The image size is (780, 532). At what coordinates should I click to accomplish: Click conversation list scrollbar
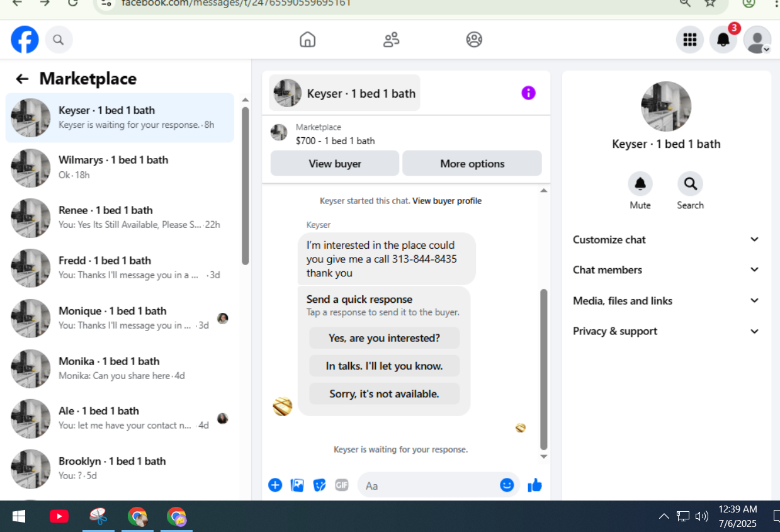(246, 186)
